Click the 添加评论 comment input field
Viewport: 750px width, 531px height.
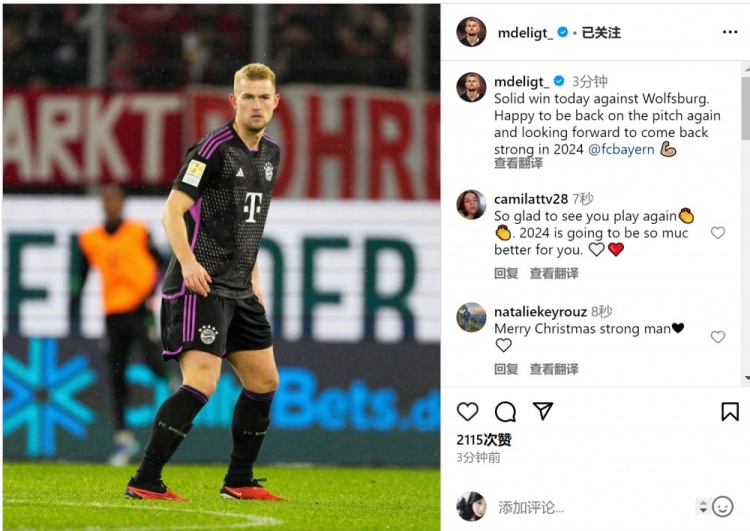[593, 507]
